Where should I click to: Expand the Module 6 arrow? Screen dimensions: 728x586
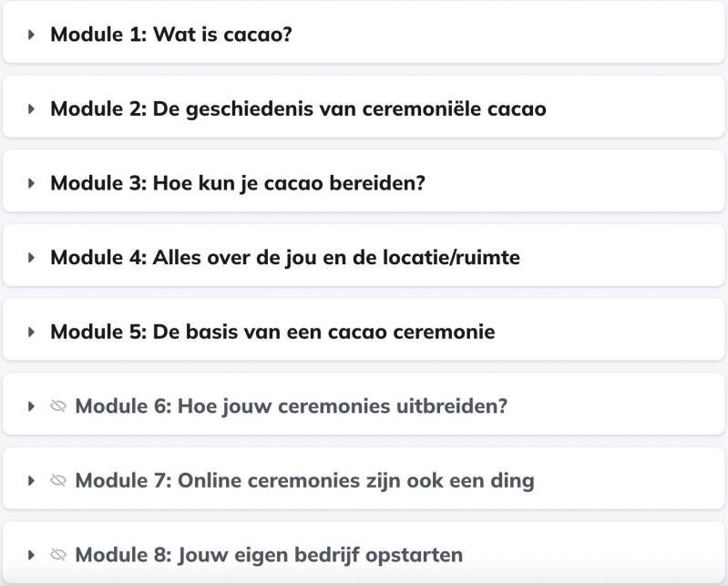coord(32,406)
